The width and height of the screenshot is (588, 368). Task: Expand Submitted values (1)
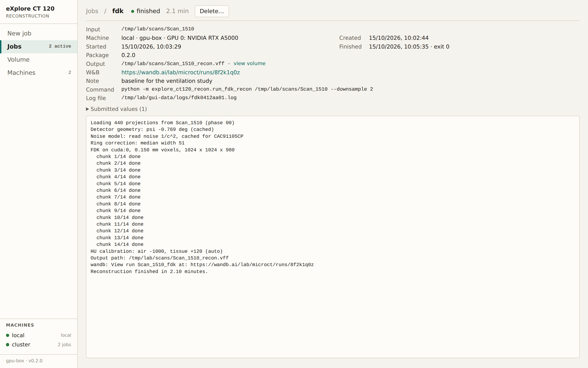[x=116, y=109]
